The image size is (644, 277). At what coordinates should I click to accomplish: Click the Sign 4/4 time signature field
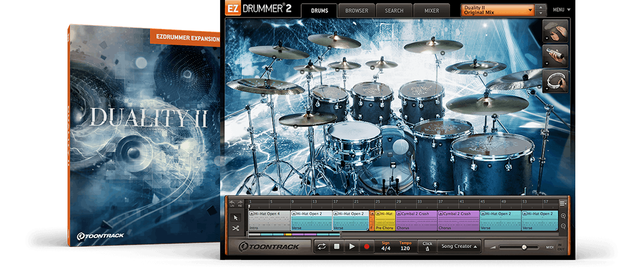point(385,246)
